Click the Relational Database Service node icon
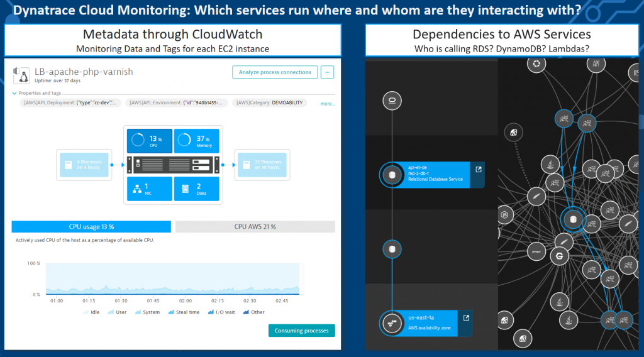 392,175
